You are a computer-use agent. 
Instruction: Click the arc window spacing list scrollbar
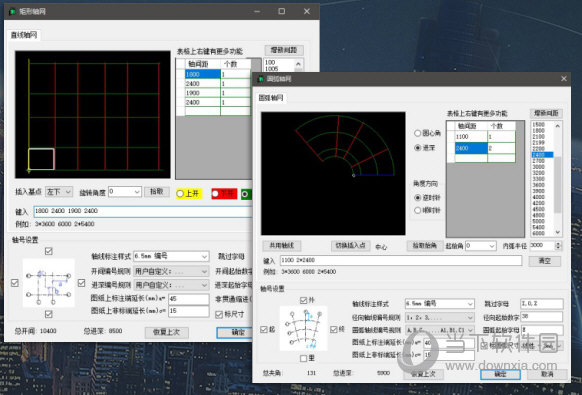point(558,185)
